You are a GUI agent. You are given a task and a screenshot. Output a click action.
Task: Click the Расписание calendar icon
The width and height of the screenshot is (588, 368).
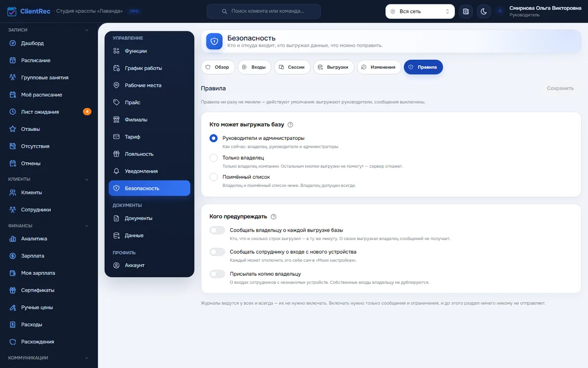13,60
